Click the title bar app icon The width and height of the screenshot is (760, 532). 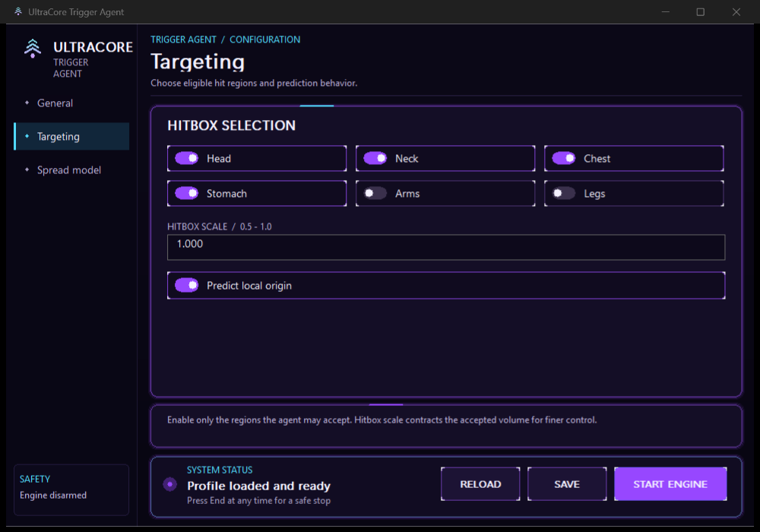(x=18, y=11)
